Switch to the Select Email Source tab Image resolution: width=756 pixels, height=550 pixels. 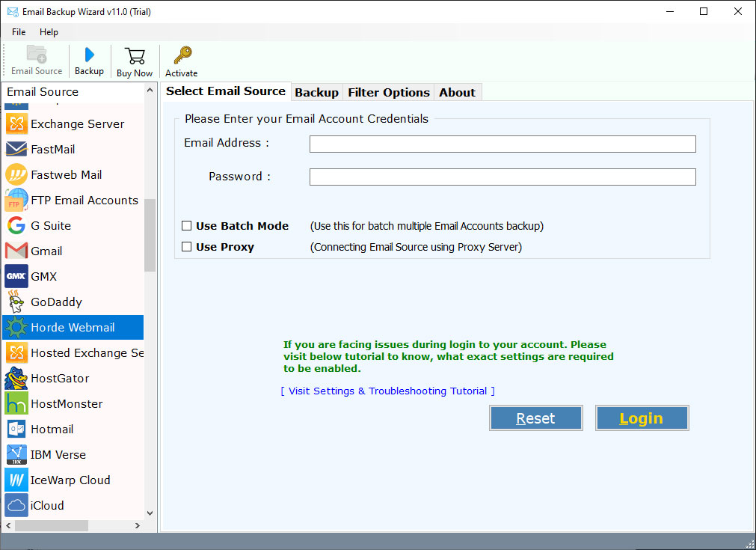[x=226, y=91]
